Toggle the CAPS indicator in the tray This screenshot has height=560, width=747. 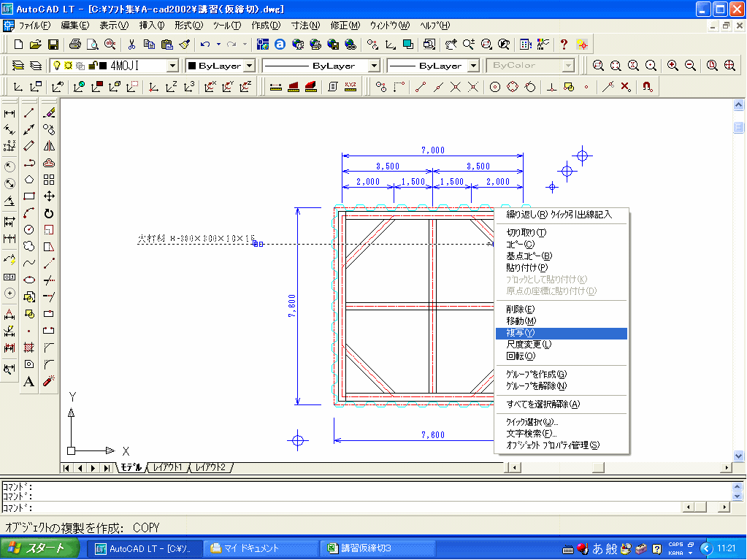(675, 544)
